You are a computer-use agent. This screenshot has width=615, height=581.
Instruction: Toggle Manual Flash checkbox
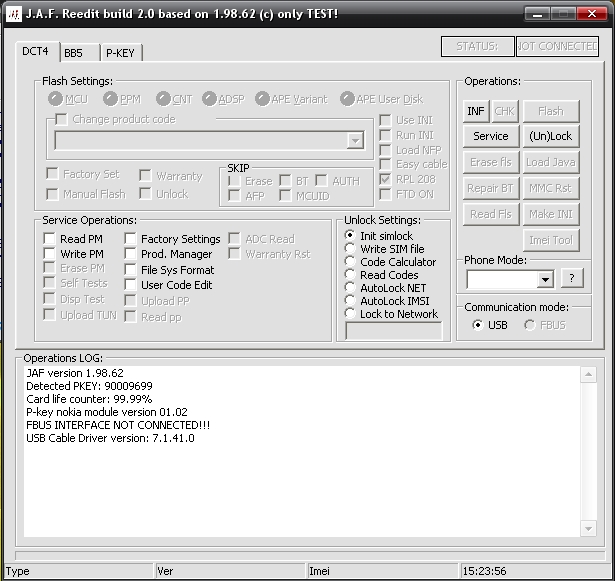point(52,194)
